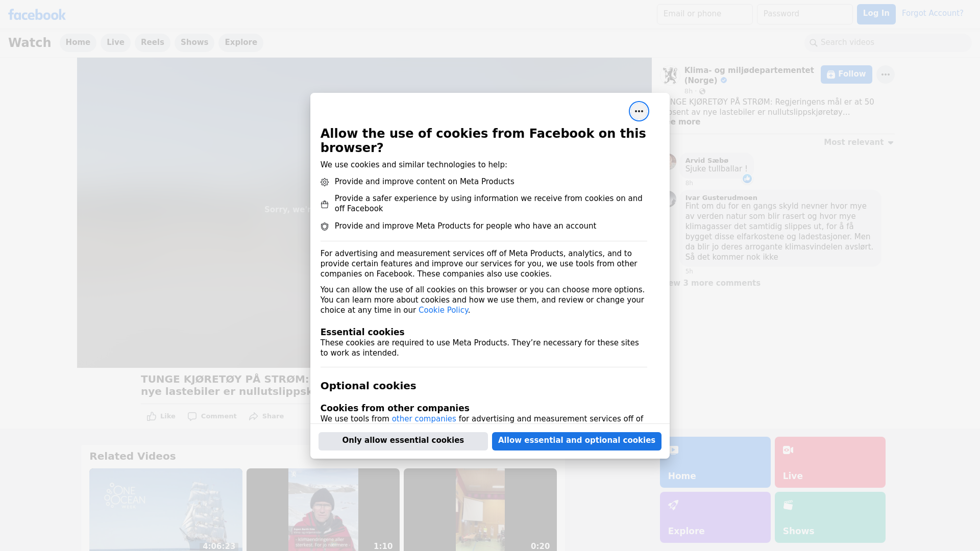980x551 pixels.
Task: Click Allow essential and optional cookies
Action: 576,441
